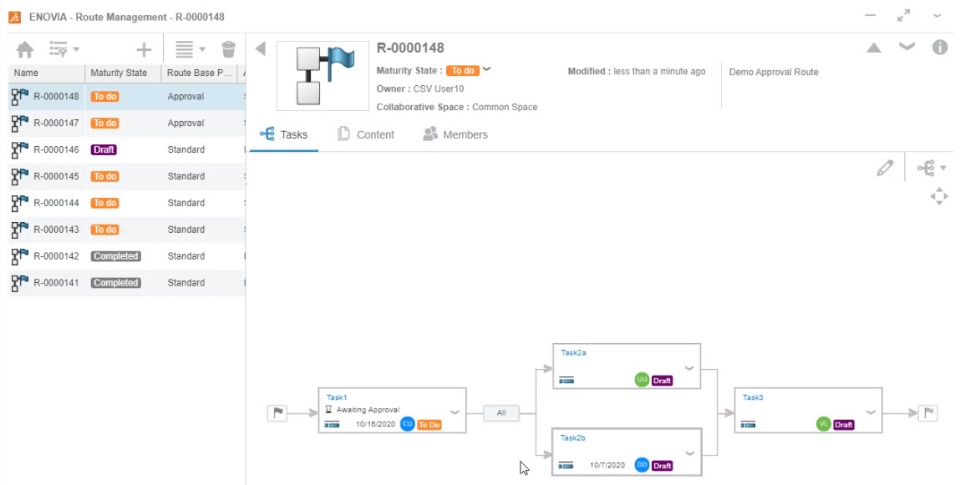Open the filter list dropdown icon

pos(64,49)
